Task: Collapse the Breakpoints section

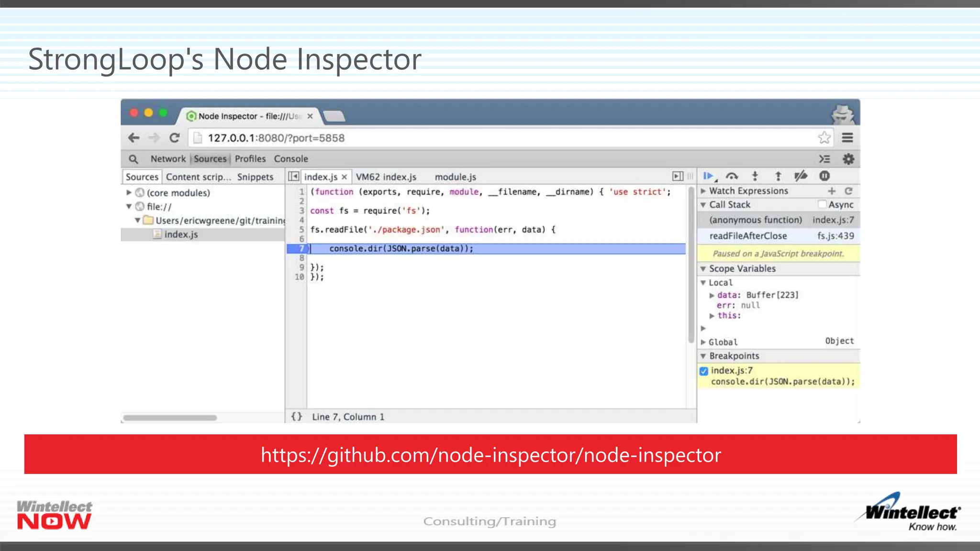Action: click(703, 356)
